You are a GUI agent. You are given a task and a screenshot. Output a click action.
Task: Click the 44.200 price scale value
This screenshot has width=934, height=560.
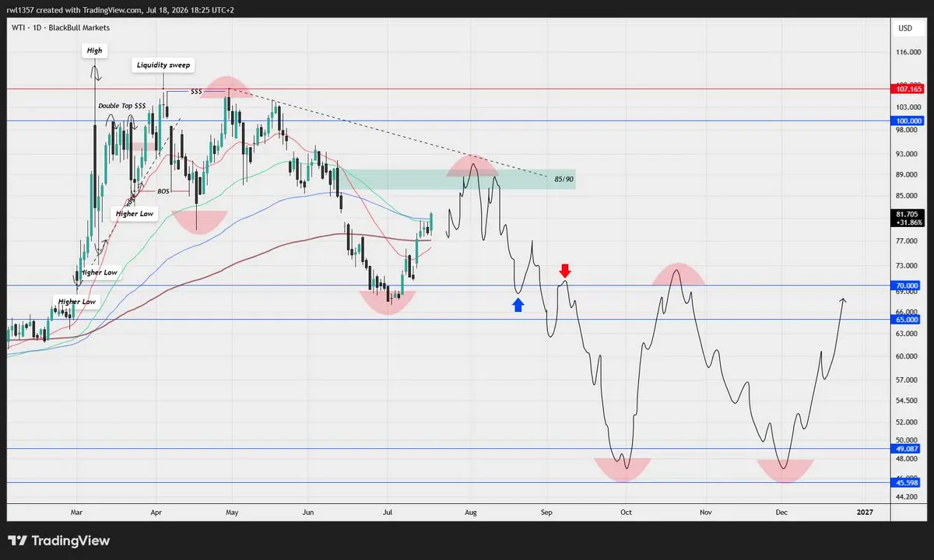(908, 495)
